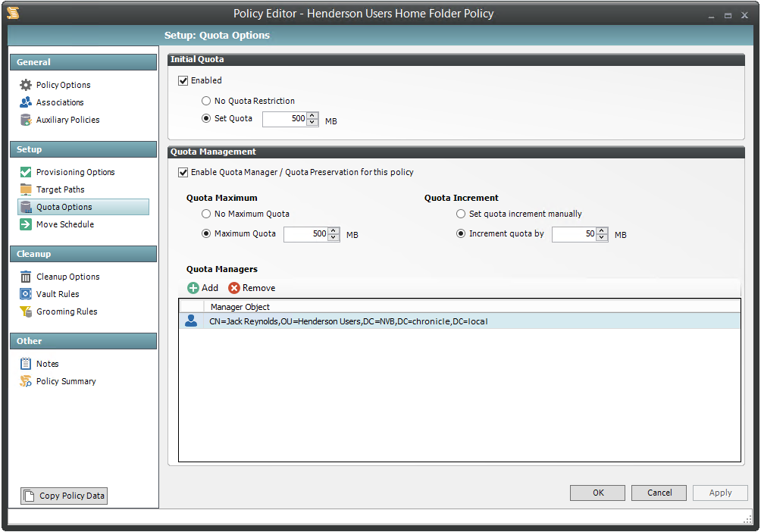Click the Policy Summary scroll icon
The height and width of the screenshot is (532, 761).
click(x=26, y=381)
